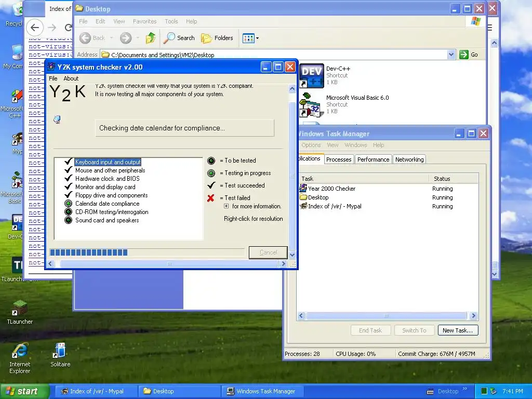
Task: Open Options menu in Task Manager
Action: (311, 145)
